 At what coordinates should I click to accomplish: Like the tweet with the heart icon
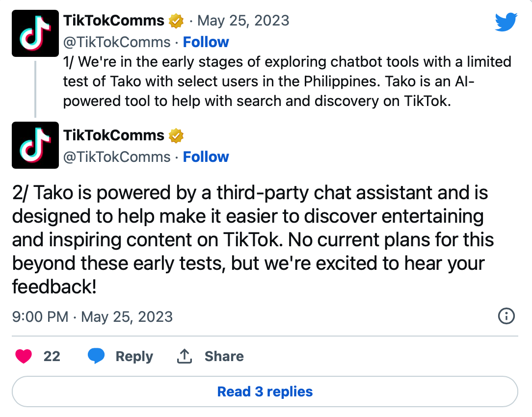coord(24,356)
